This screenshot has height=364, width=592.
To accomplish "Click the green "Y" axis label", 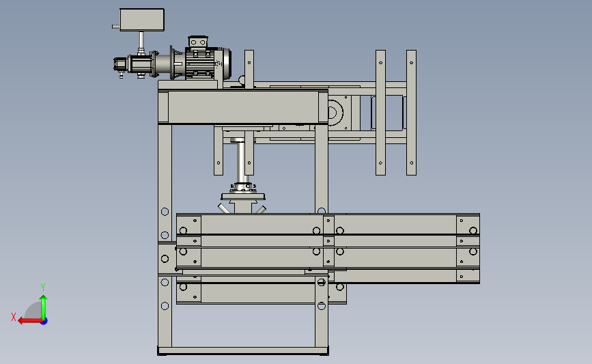I will click(43, 288).
